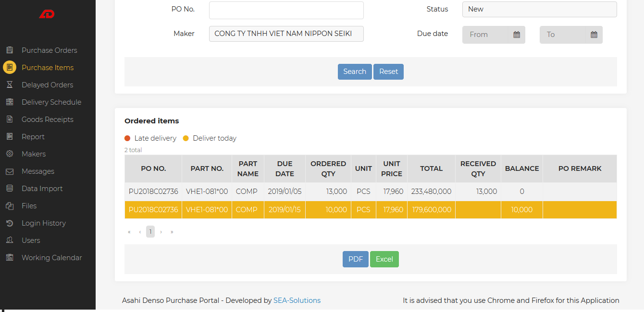Click the Login History clock icon

click(x=10, y=223)
